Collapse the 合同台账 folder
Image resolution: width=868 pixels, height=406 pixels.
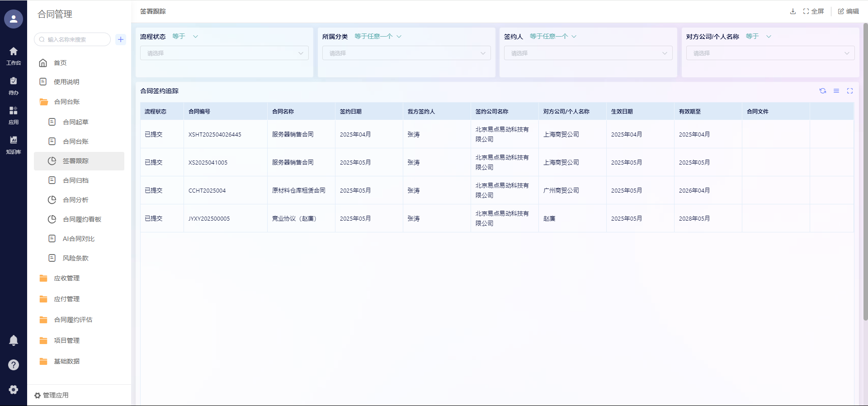tap(67, 102)
